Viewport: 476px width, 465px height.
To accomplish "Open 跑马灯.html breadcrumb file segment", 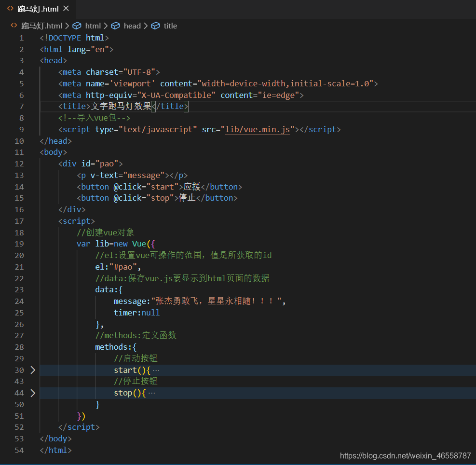I will tap(41, 26).
